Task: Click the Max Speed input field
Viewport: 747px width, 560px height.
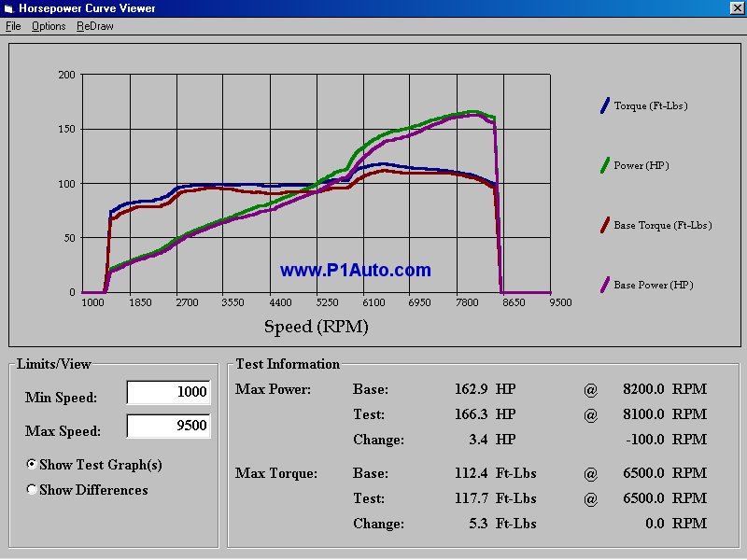Action: click(x=168, y=427)
